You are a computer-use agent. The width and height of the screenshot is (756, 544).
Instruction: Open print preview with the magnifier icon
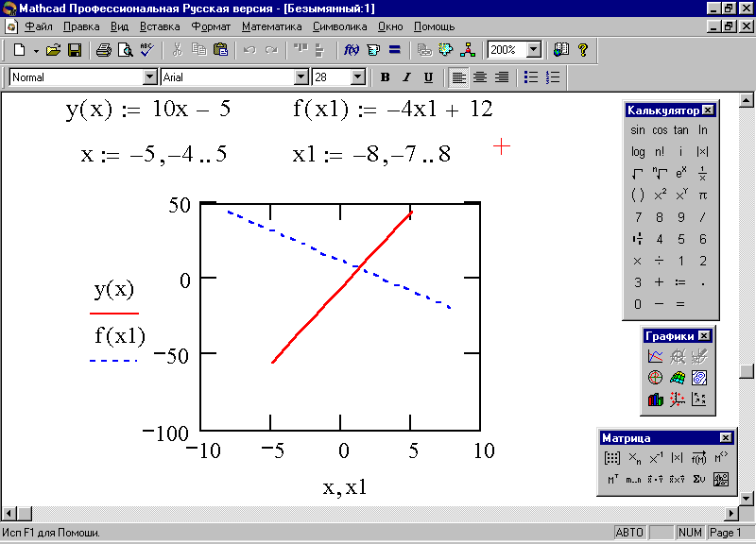(x=126, y=50)
